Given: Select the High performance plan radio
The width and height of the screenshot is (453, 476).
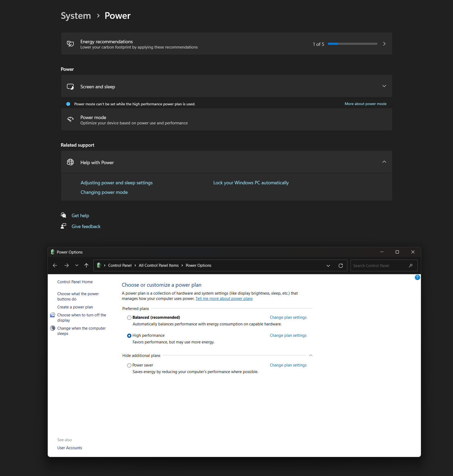Looking at the screenshot, I should [x=129, y=336].
